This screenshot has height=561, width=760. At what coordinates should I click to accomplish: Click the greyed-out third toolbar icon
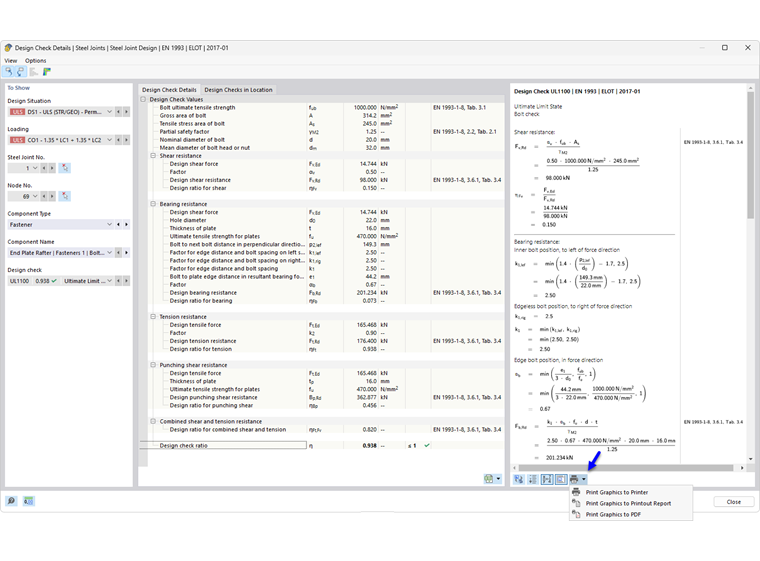coord(33,72)
